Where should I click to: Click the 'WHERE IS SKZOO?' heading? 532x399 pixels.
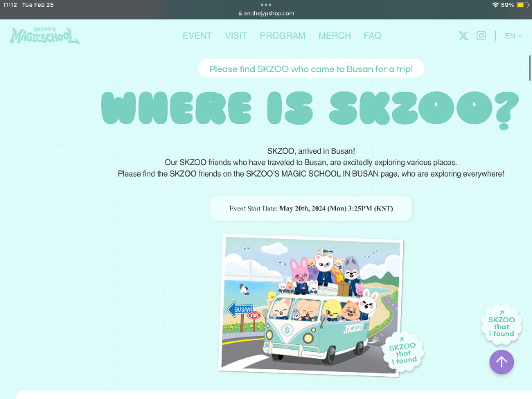click(310, 109)
